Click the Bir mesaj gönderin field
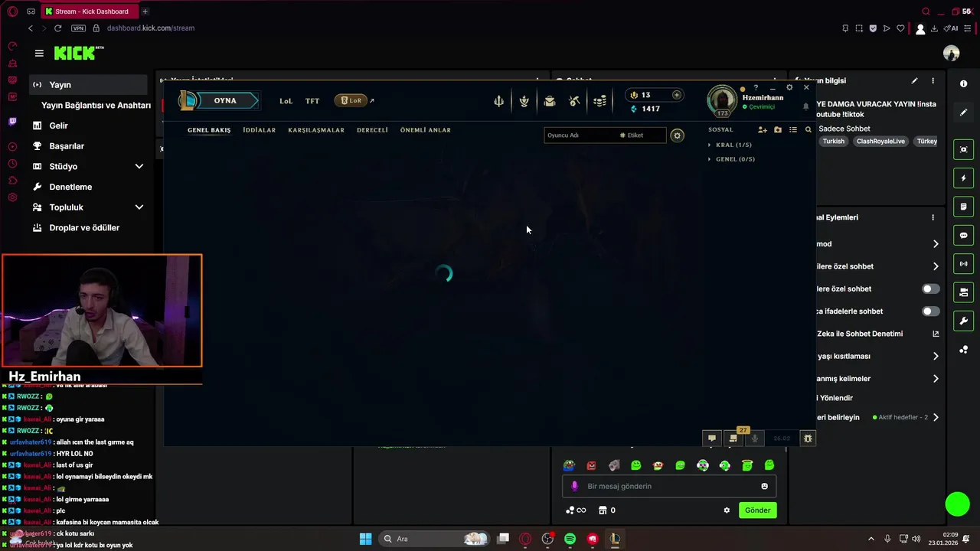This screenshot has height=551, width=980. (669, 486)
